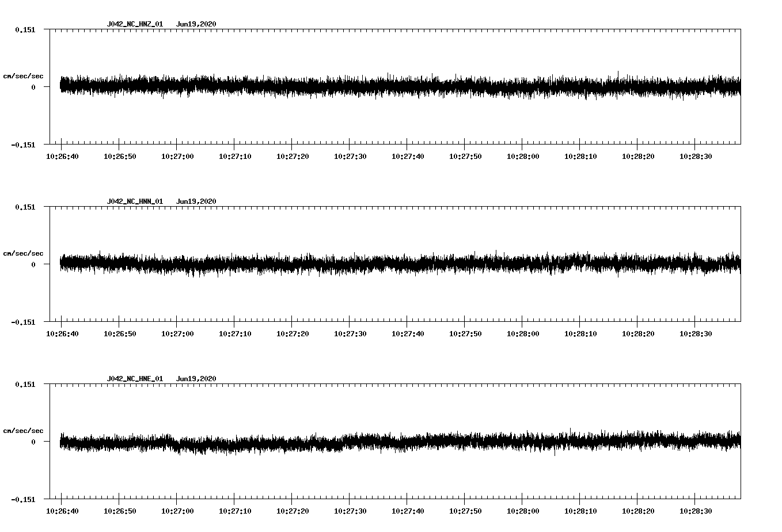Screen dimensions: 782x532
Task: Click the zero label on HNE y-axis
Action: coord(33,442)
